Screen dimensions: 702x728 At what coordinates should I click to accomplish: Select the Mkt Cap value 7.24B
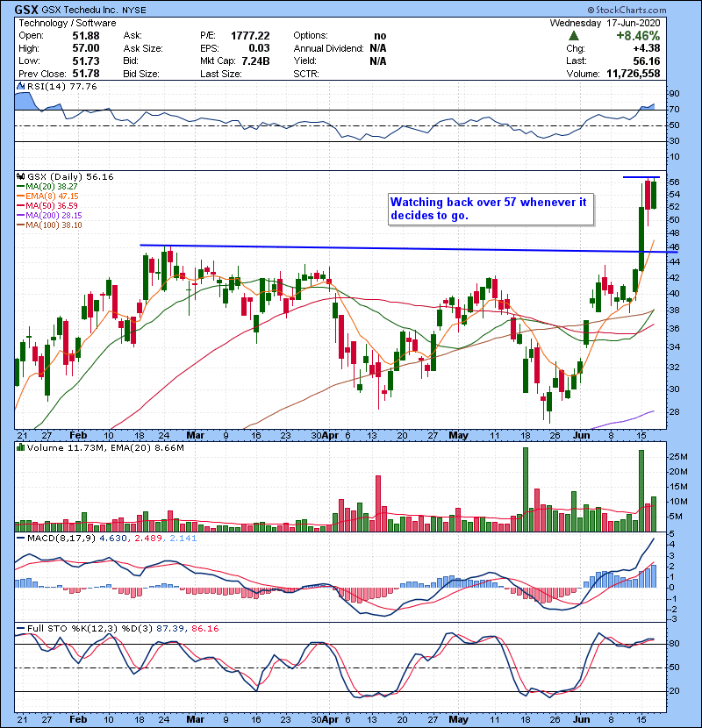point(255,61)
